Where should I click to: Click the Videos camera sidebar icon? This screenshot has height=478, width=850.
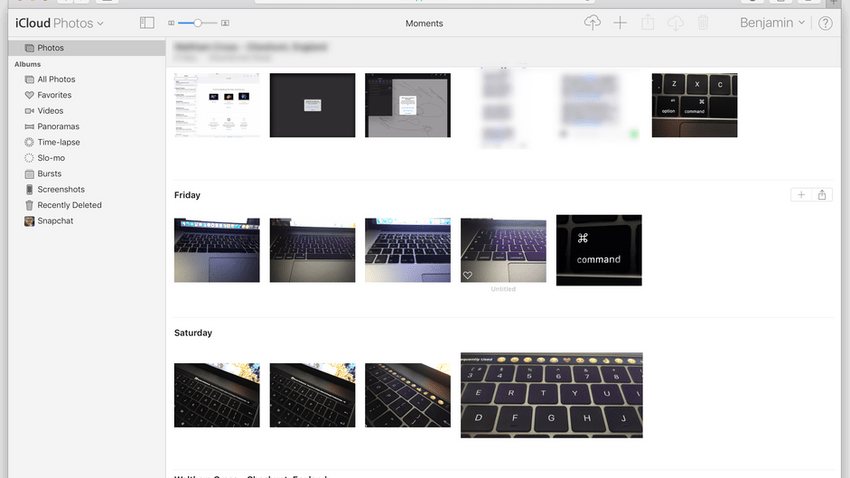click(x=29, y=111)
